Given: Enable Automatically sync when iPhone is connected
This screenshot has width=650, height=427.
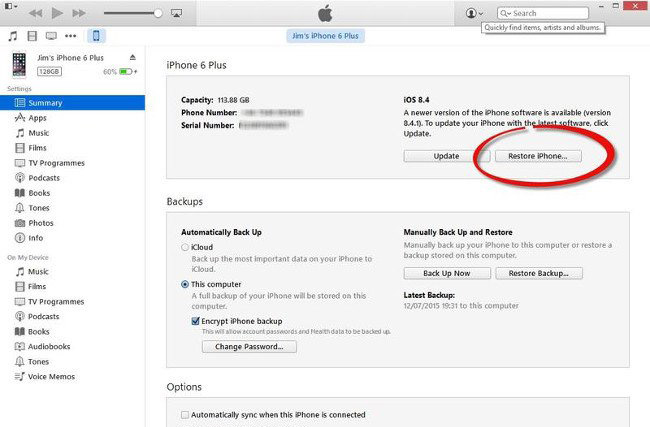Looking at the screenshot, I should 185,415.
